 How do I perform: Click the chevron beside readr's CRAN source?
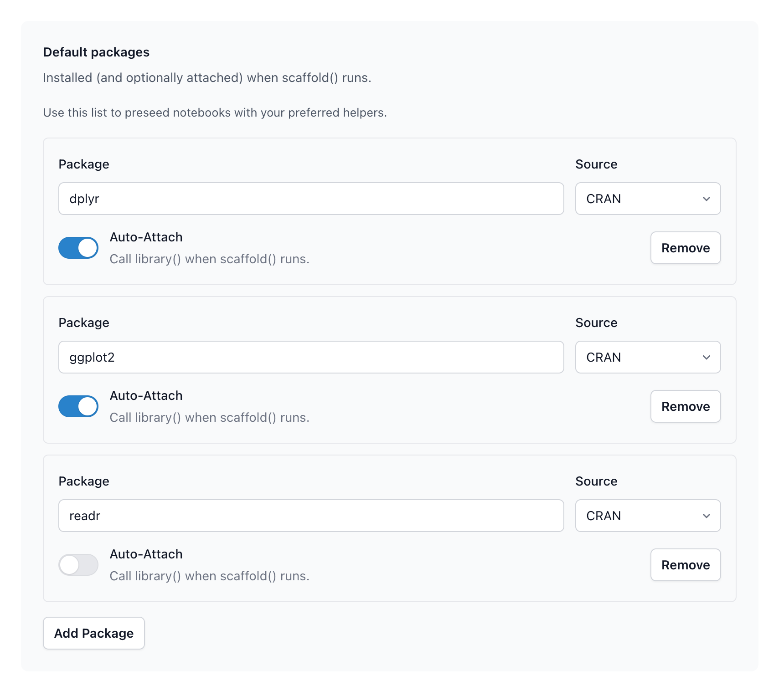point(707,516)
